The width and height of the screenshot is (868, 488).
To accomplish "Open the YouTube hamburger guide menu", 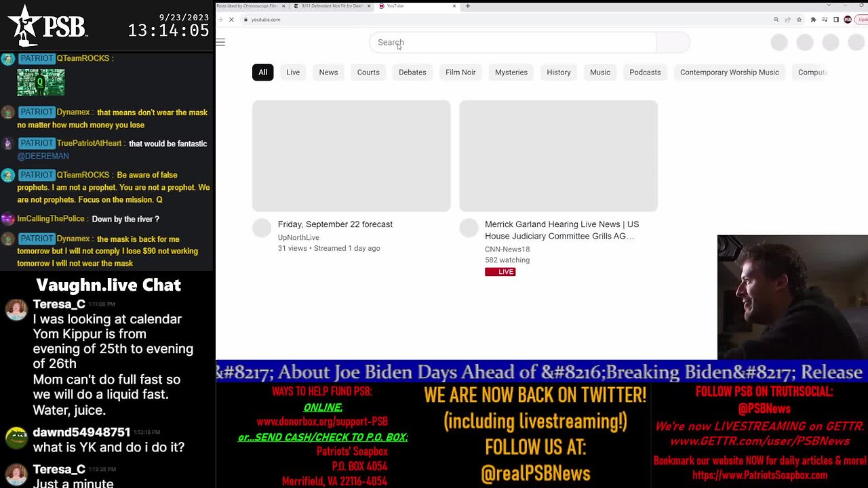I will 220,42.
